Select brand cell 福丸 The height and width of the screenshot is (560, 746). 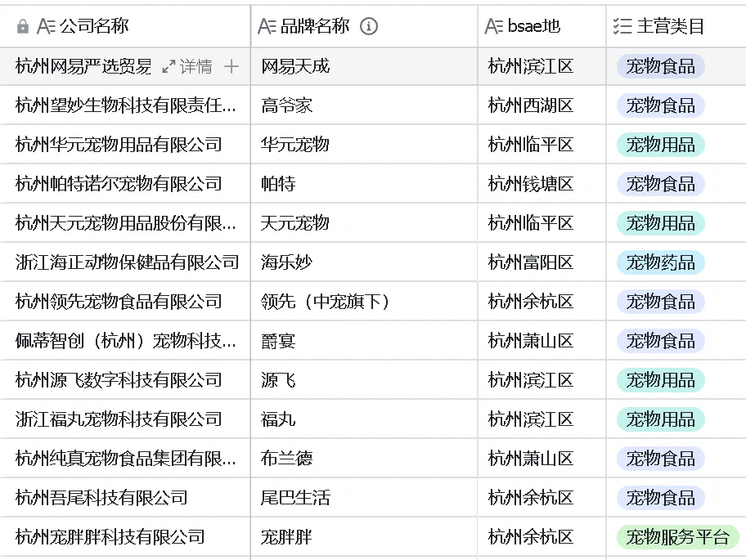(364, 419)
